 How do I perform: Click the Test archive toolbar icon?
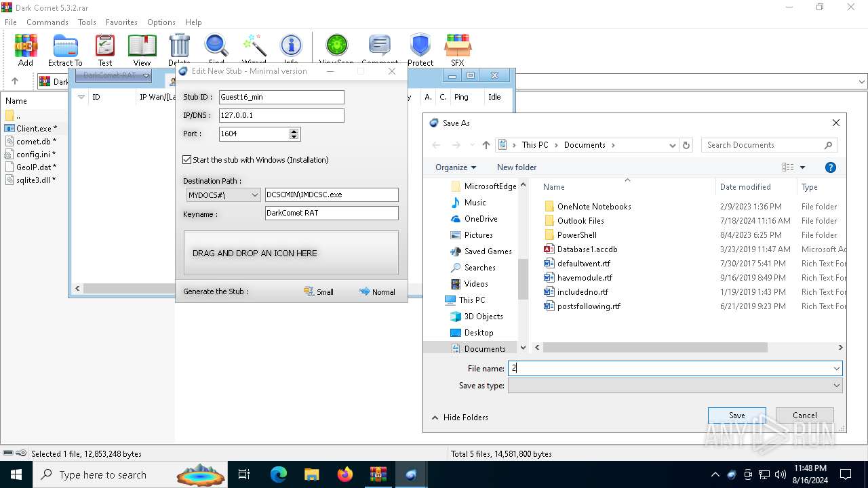pyautogui.click(x=105, y=50)
